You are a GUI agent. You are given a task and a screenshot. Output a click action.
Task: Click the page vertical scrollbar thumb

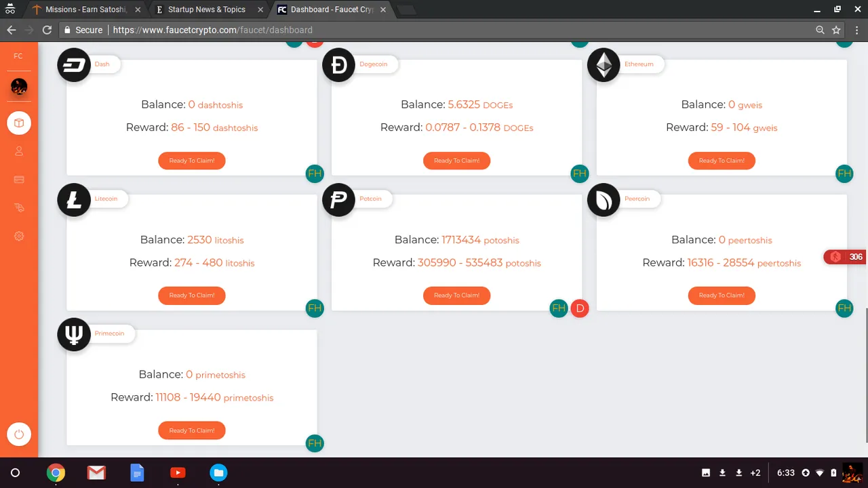point(865,374)
